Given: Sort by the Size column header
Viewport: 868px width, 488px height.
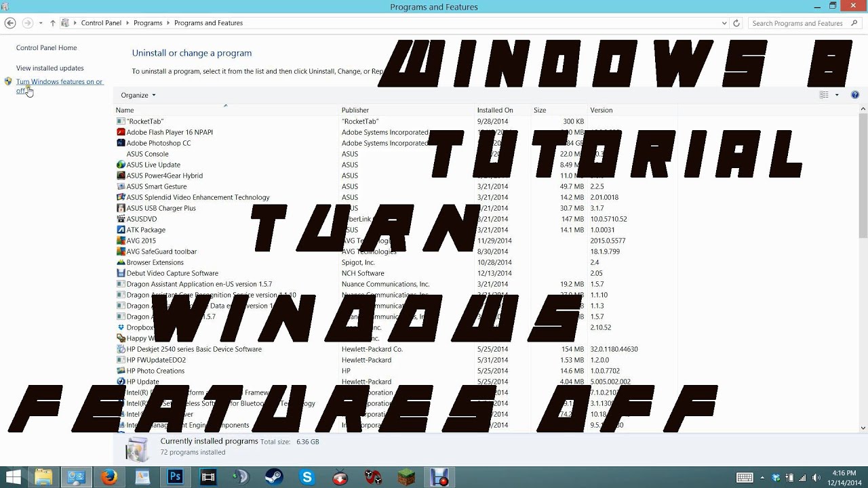Looking at the screenshot, I should (559, 110).
